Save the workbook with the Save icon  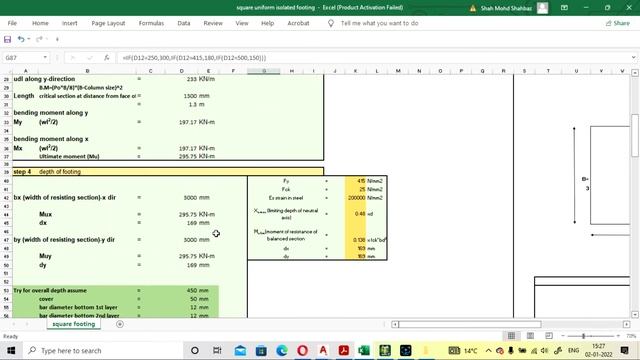[7, 39]
